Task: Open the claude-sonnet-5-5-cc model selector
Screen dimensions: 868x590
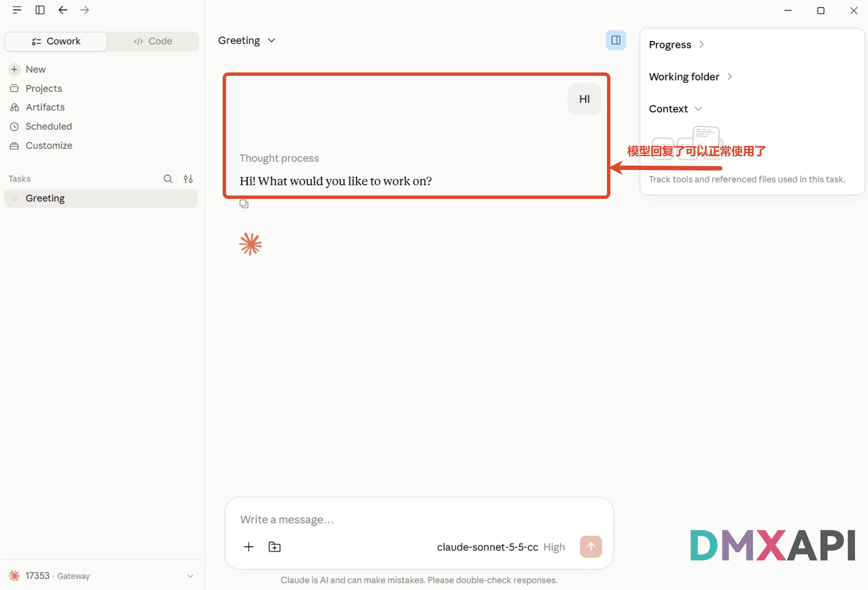Action: point(487,547)
